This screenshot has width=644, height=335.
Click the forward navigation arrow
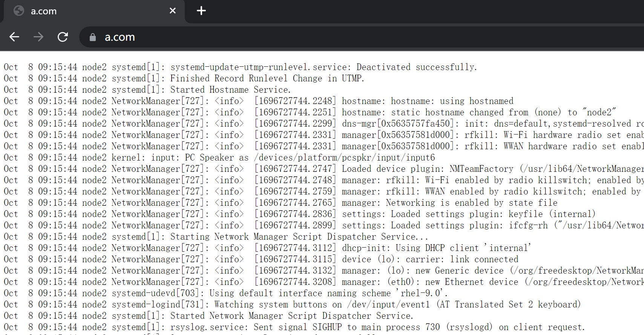38,37
